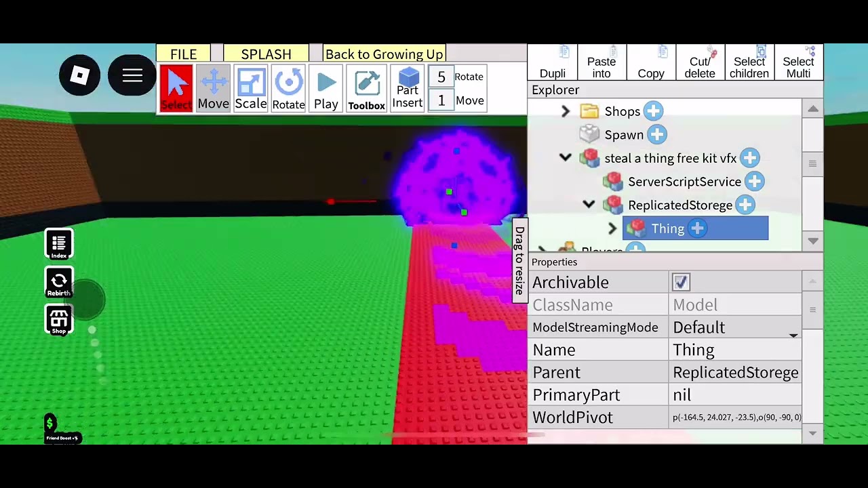Open the Roblox logo menu
The image size is (868, 488).
tap(79, 75)
